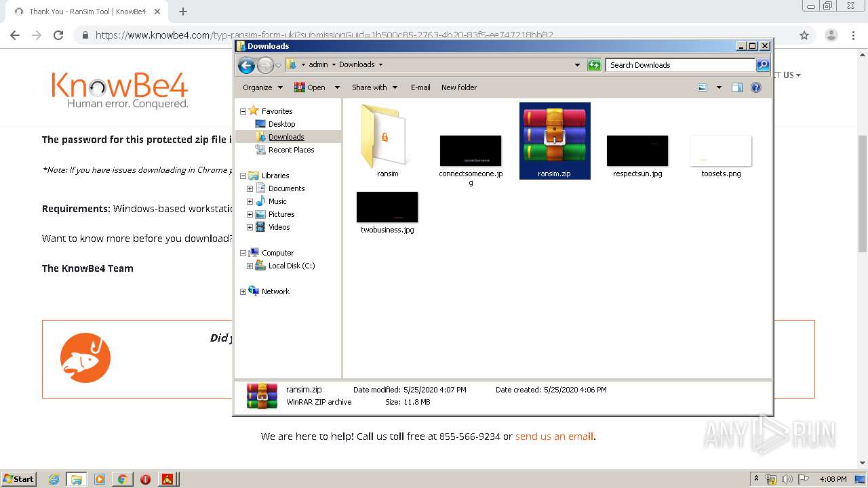The width and height of the screenshot is (868, 488).
Task: Click the Chrome back button
Action: [x=15, y=35]
